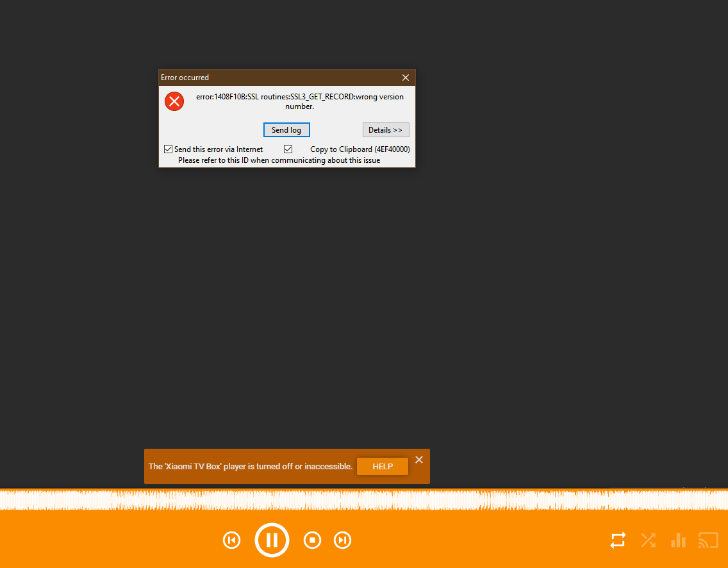The image size is (728, 568).
Task: Toggle repeat mode icon
Action: pos(618,540)
